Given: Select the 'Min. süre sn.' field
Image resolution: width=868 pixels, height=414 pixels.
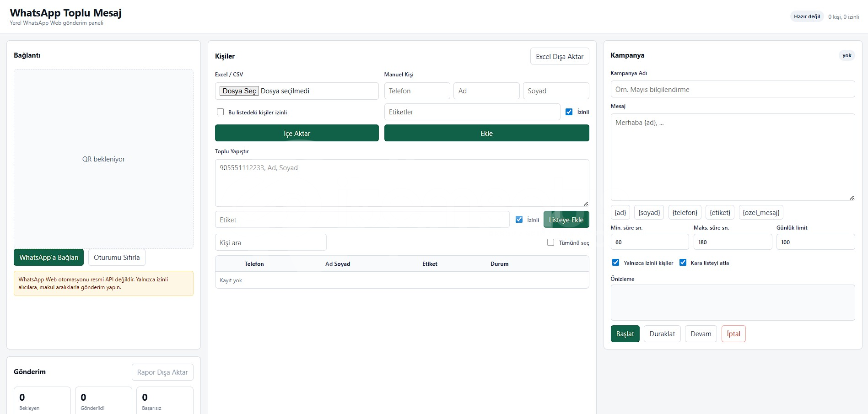Looking at the screenshot, I should 650,242.
